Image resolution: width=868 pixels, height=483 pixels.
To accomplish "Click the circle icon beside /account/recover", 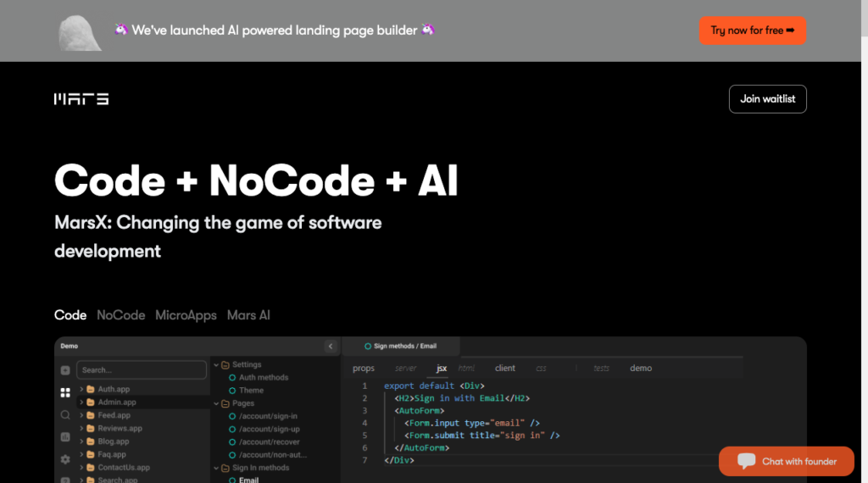I will (232, 442).
